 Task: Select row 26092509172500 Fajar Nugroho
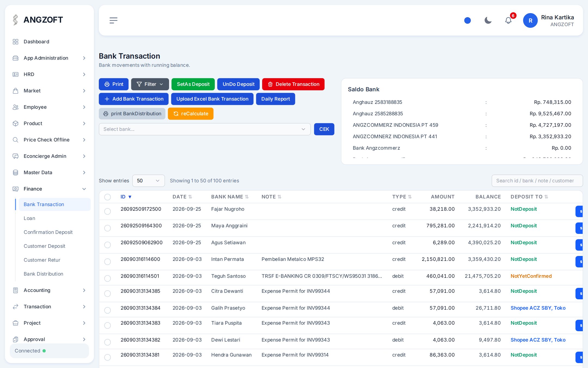[108, 211]
